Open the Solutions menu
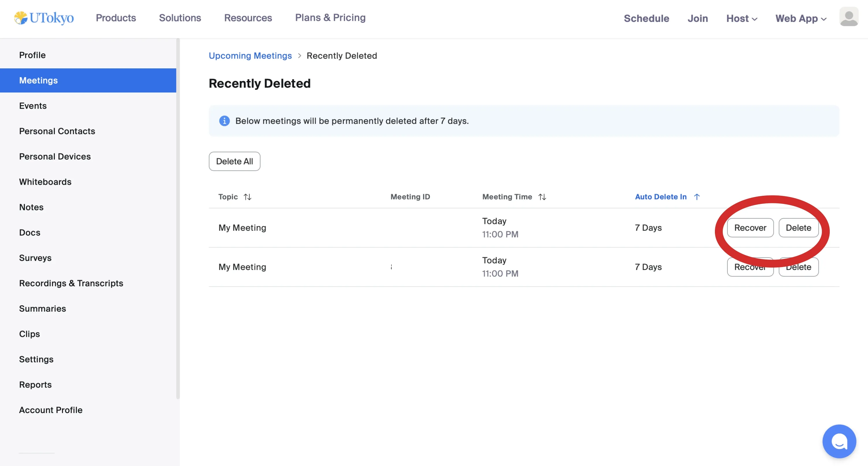The height and width of the screenshot is (466, 868). (180, 18)
